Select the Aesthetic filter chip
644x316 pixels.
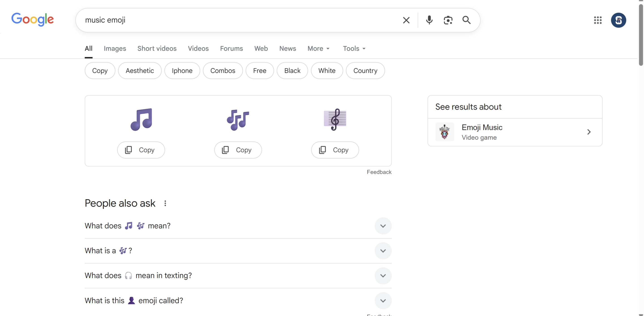click(x=139, y=71)
